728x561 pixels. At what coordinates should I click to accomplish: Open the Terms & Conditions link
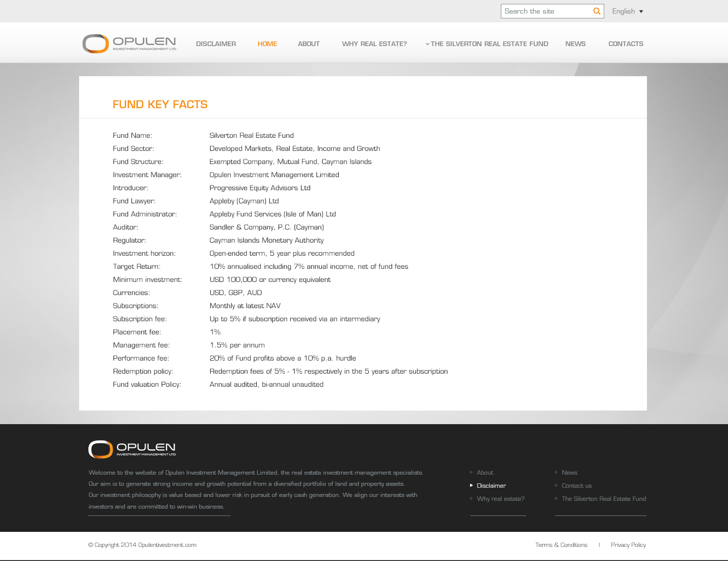pyautogui.click(x=561, y=545)
